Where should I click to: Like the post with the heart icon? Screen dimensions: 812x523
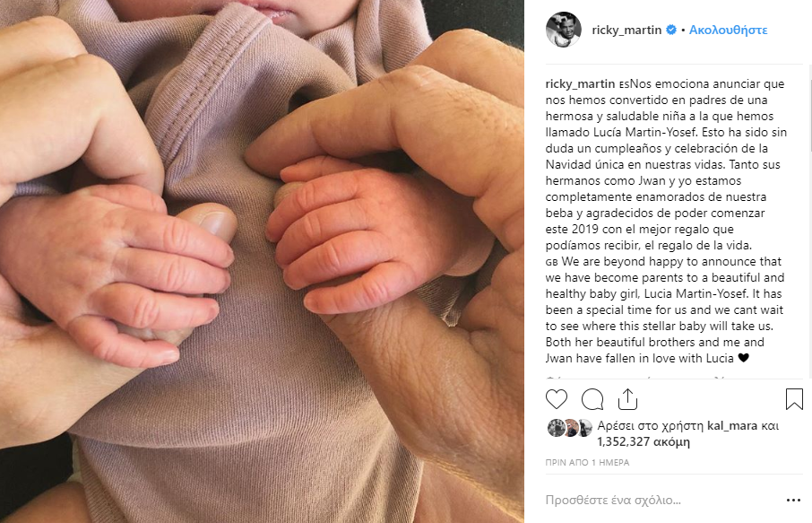(557, 399)
